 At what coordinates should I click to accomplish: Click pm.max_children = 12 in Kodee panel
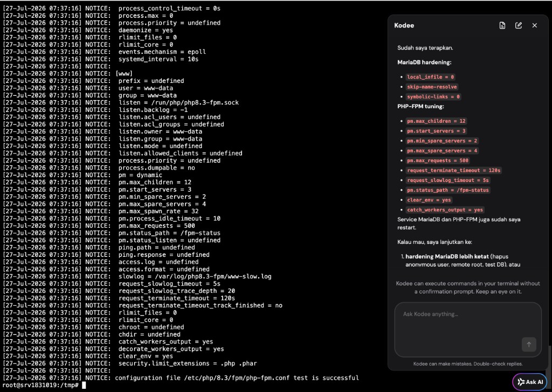(436, 121)
